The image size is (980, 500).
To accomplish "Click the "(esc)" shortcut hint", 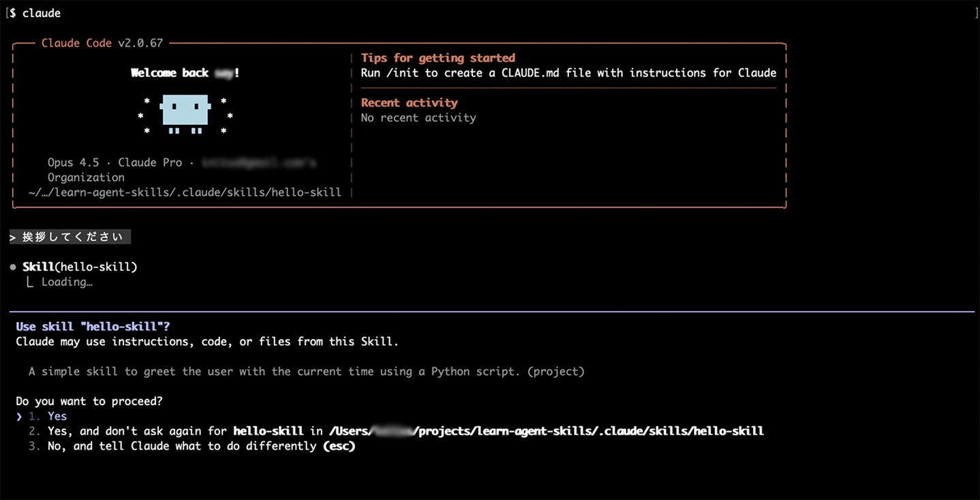I will (x=339, y=446).
